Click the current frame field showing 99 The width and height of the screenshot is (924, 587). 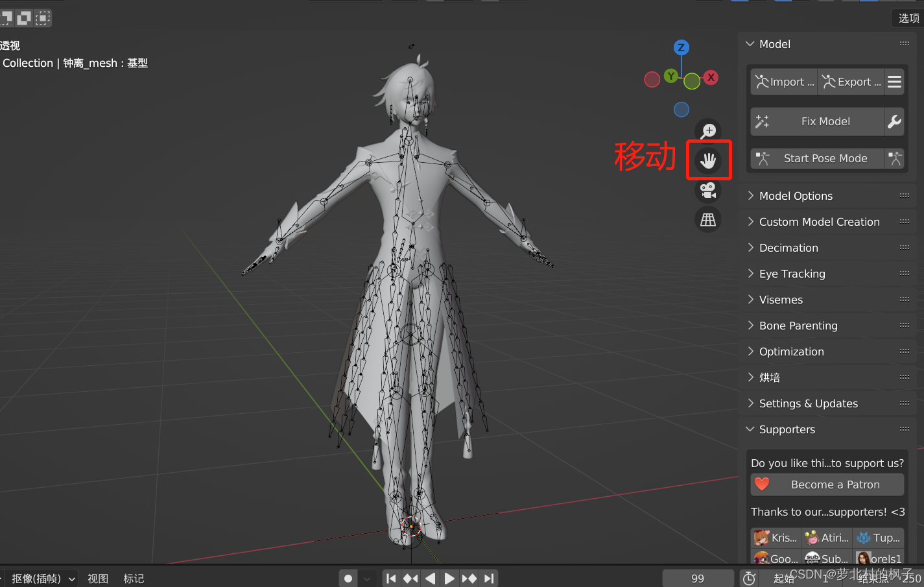(698, 578)
